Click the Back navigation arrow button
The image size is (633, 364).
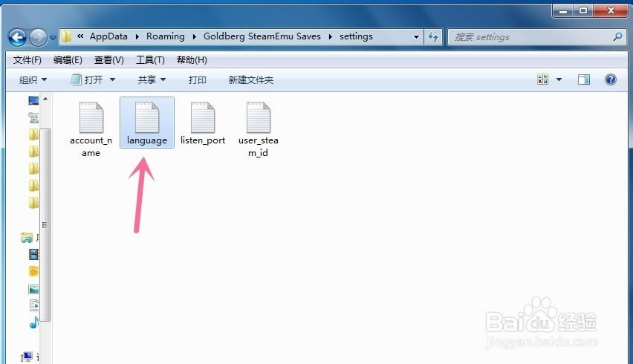pyautogui.click(x=19, y=36)
